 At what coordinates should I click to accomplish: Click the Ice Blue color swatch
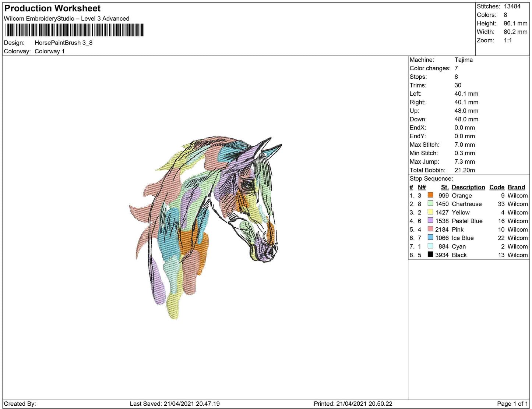point(430,238)
